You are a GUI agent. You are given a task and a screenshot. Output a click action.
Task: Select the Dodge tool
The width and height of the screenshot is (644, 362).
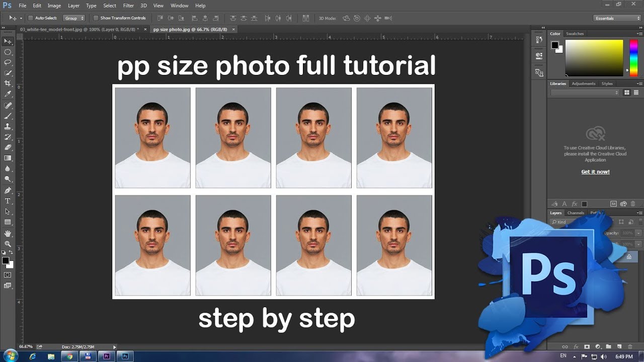click(x=8, y=179)
